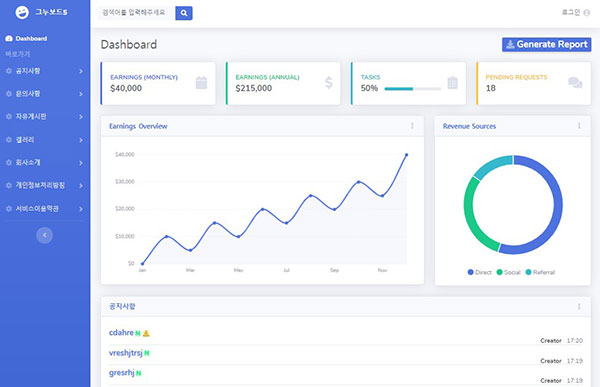
Task: Open the 공지사항 sidebar menu item
Action: click(x=44, y=71)
